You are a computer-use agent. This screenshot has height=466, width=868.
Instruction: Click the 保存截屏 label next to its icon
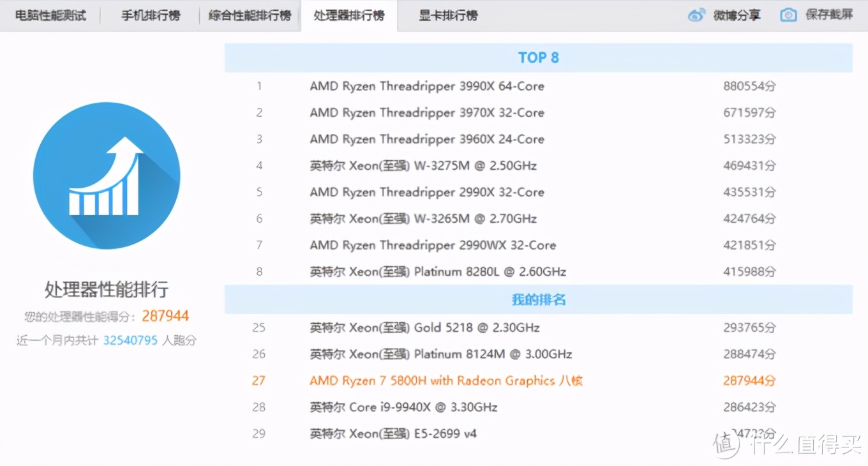coord(828,15)
